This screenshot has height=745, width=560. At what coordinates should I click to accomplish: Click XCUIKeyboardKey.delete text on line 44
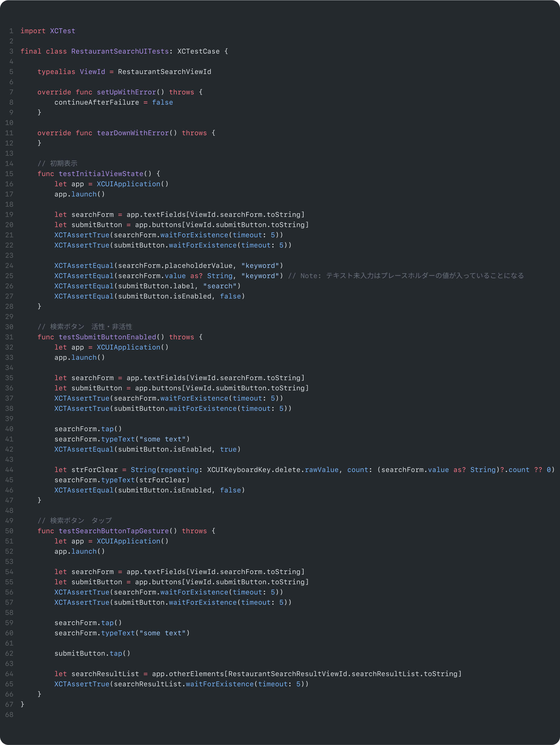(253, 470)
